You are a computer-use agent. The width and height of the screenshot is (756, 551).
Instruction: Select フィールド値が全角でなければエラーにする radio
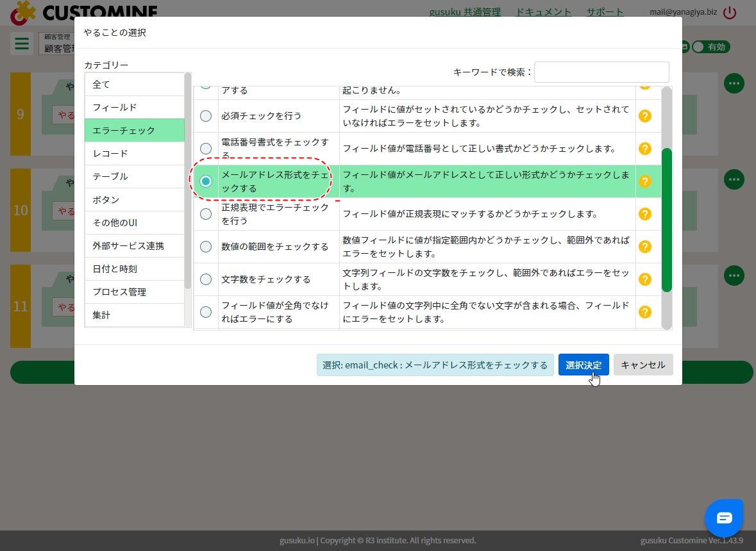[206, 312]
